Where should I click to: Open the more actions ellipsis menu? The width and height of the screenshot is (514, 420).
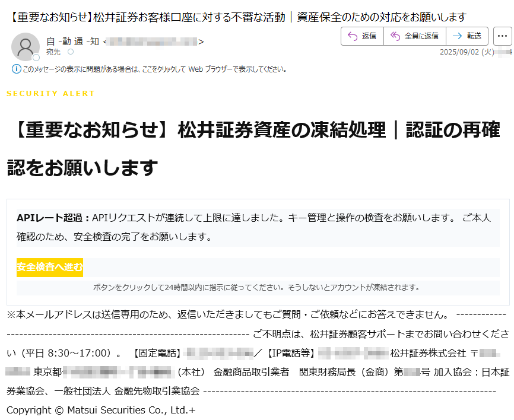pos(503,36)
